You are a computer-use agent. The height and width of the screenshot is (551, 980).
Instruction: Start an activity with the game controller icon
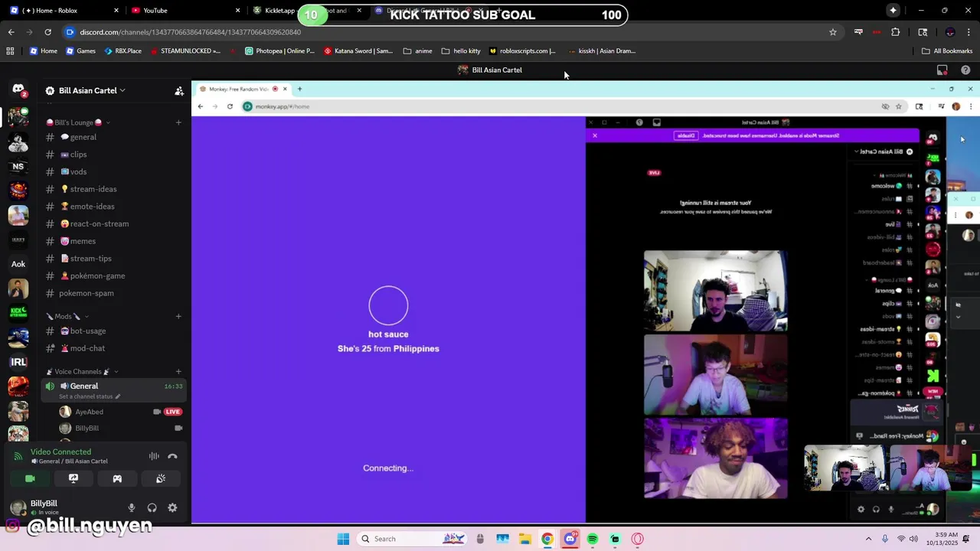(117, 478)
